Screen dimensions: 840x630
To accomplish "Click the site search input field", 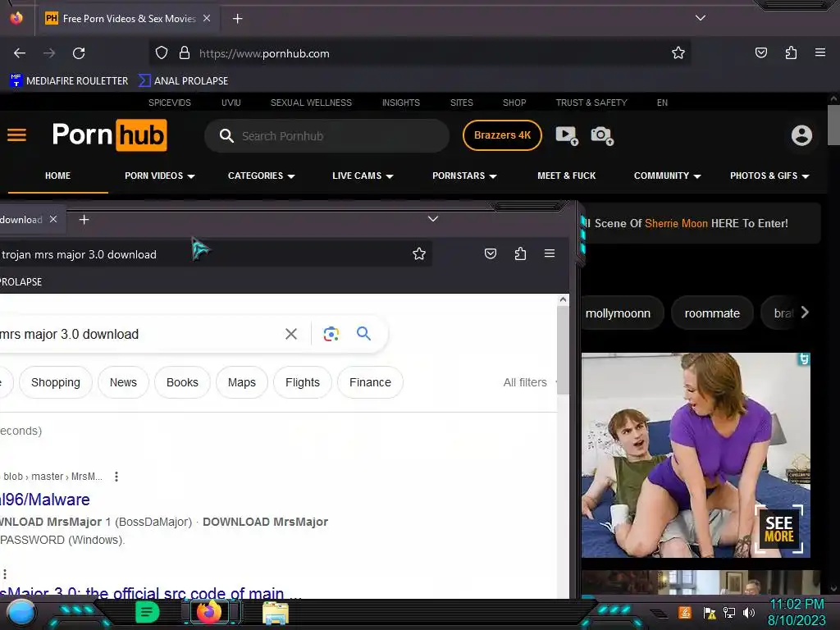I will [x=326, y=136].
